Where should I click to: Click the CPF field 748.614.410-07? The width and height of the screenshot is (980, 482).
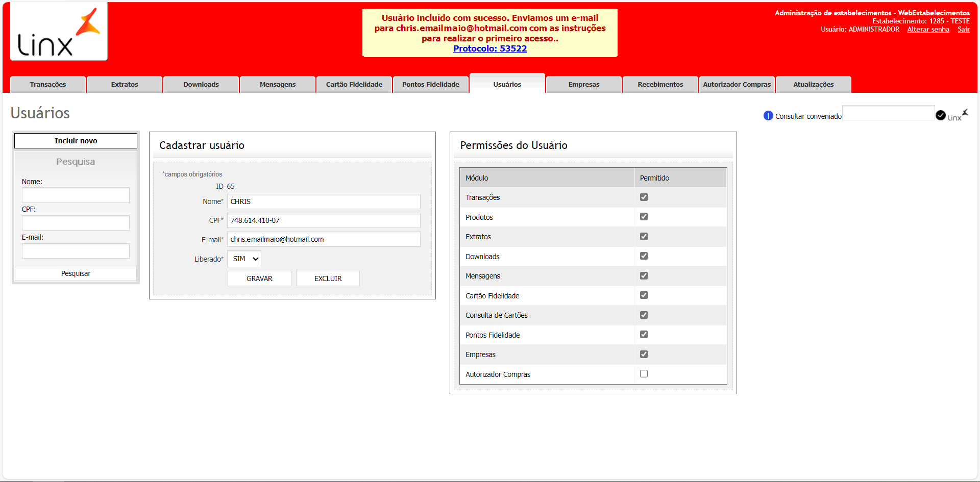(x=324, y=220)
